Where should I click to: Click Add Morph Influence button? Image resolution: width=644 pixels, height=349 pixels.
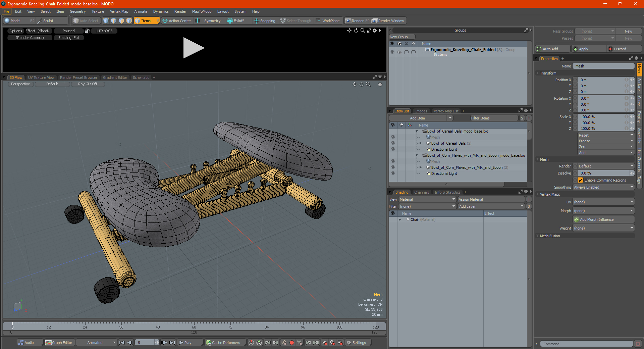point(603,219)
